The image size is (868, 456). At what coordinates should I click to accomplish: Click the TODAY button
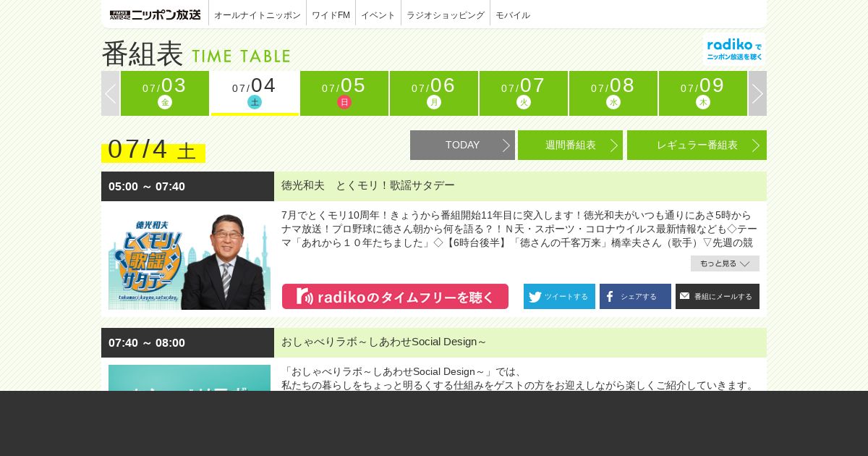coord(462,145)
